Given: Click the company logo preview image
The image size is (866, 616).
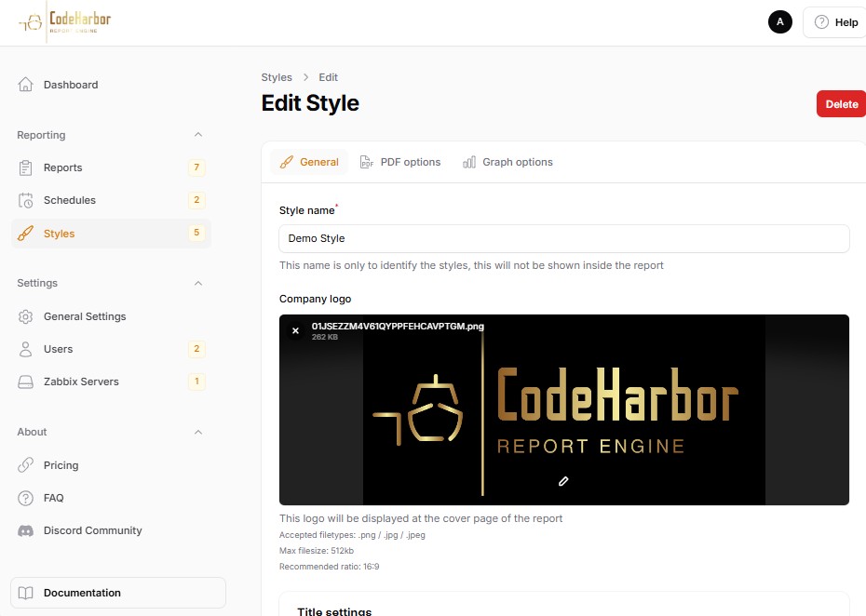Looking at the screenshot, I should (564, 409).
